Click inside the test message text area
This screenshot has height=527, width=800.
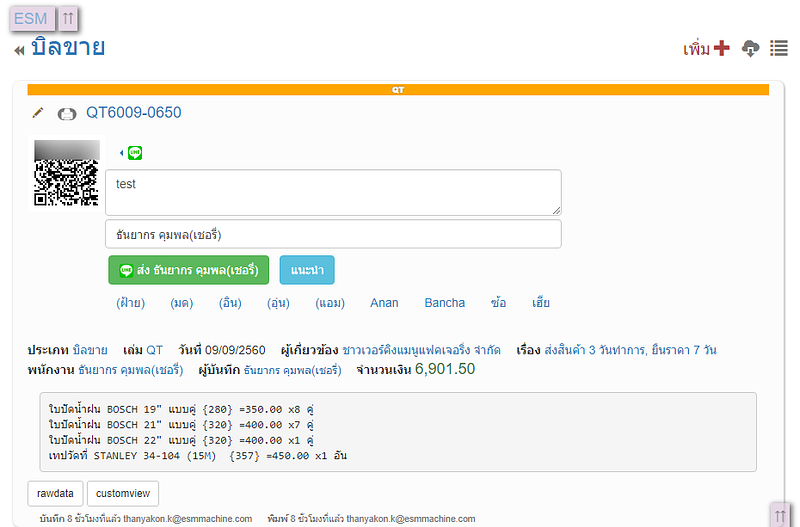pyautogui.click(x=332, y=192)
